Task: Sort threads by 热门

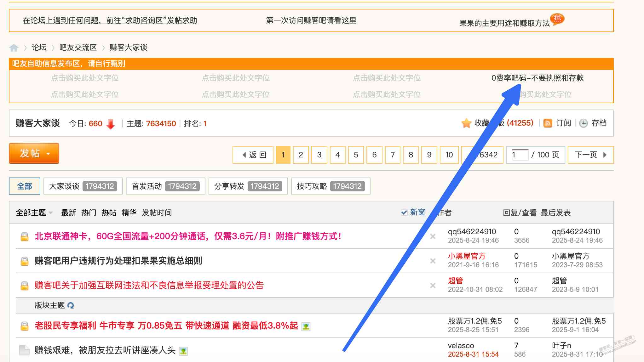Action: 89,213
